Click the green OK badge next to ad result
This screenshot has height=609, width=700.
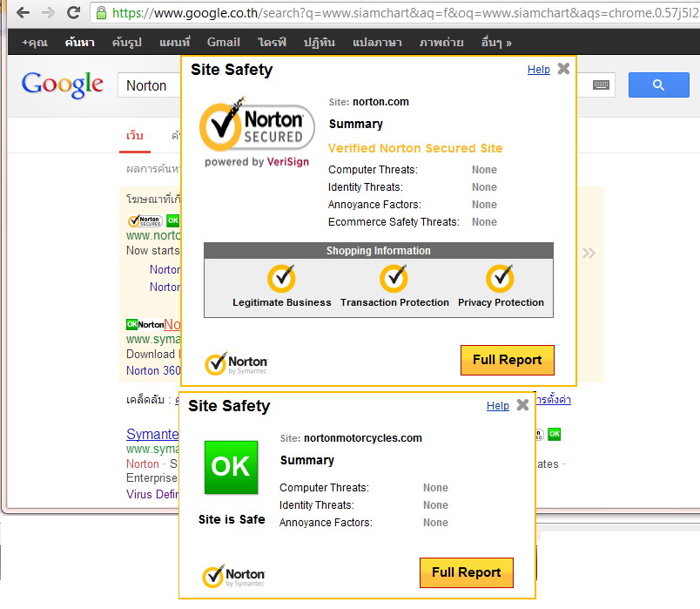tap(172, 220)
